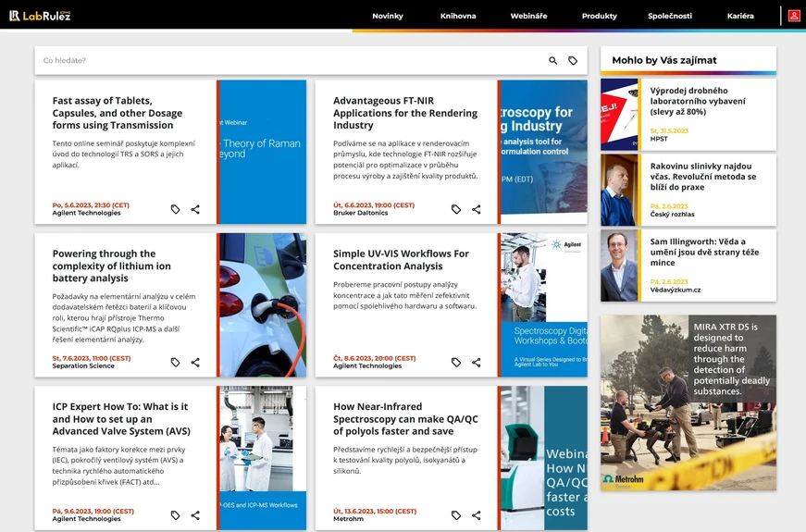Click date 'Po, 5.6.2023, 21:30 (CET)'
Viewport: 806px width, 532px height.
(x=91, y=205)
